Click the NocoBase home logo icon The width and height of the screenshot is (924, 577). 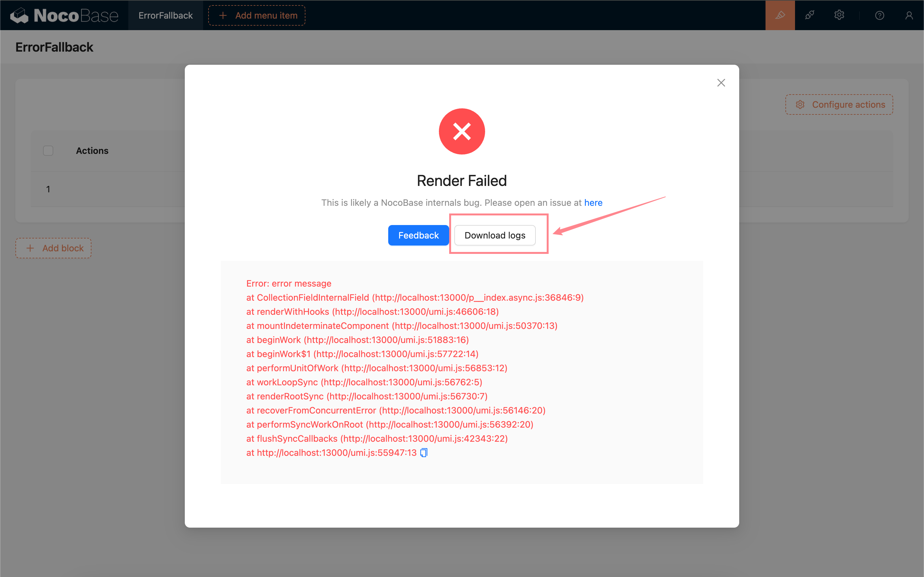(19, 15)
